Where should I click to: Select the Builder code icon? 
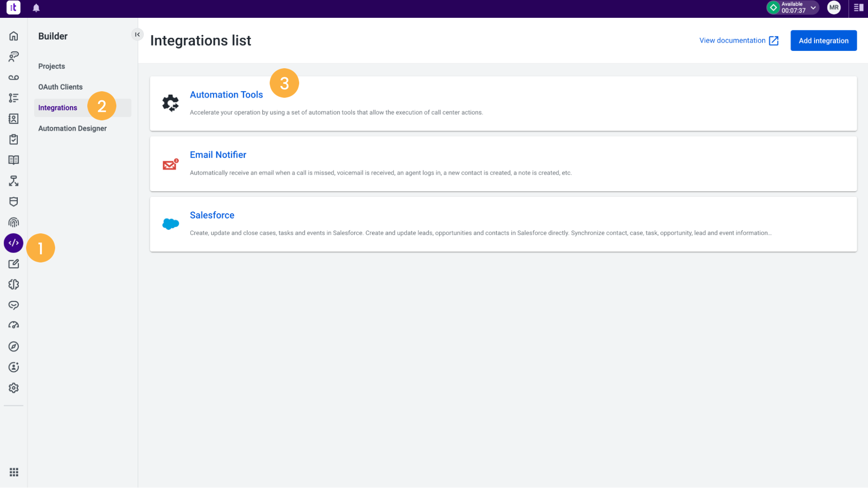coord(13,243)
